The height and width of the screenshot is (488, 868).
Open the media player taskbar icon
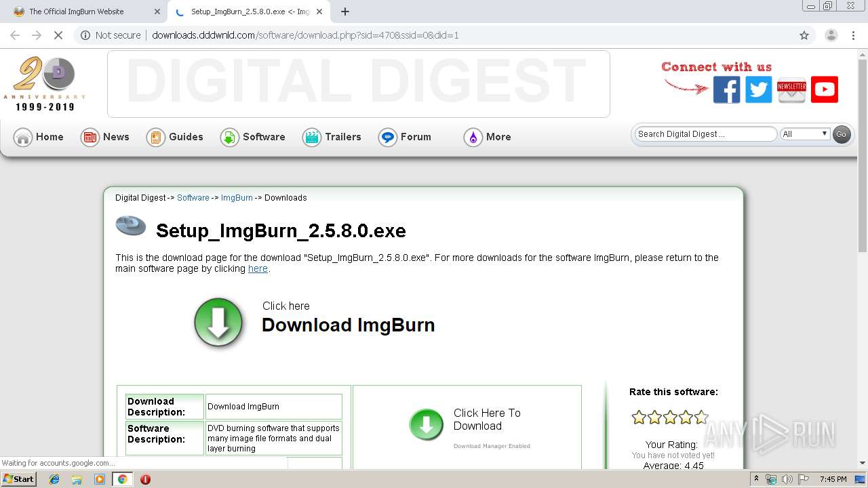[x=100, y=479]
